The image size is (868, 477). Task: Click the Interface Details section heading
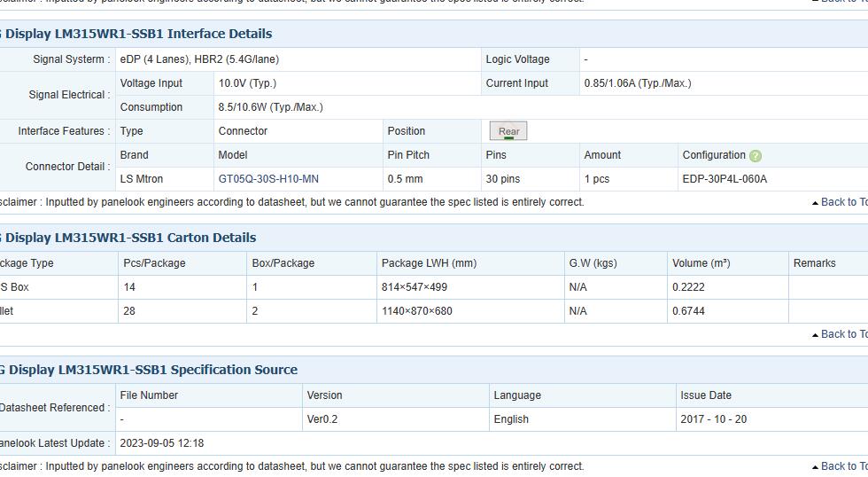click(x=136, y=34)
